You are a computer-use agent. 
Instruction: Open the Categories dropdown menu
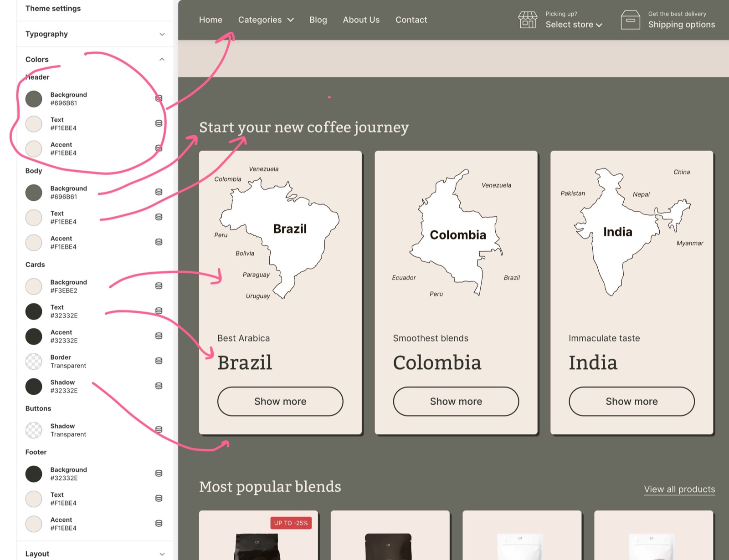[x=266, y=20]
